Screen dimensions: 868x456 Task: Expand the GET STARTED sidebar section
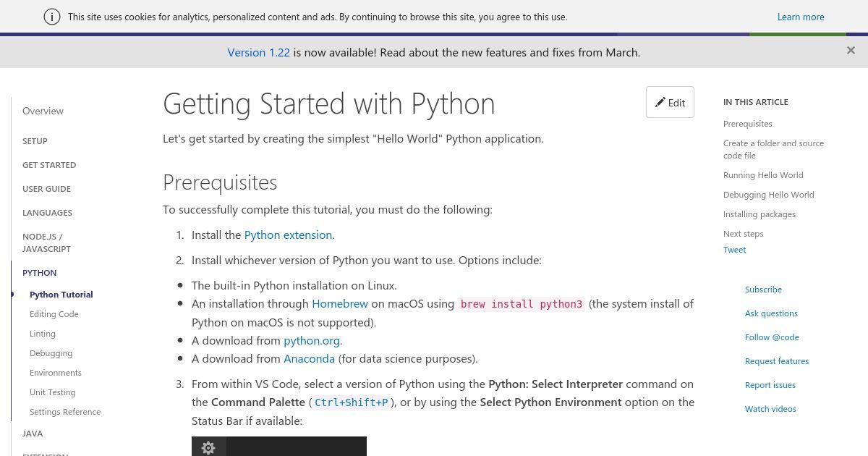coord(49,165)
